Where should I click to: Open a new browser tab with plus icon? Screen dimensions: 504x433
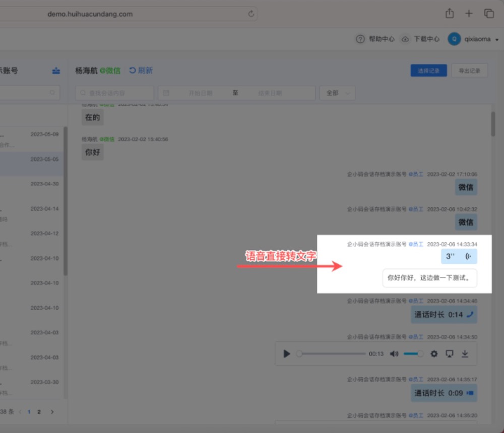pos(469,14)
